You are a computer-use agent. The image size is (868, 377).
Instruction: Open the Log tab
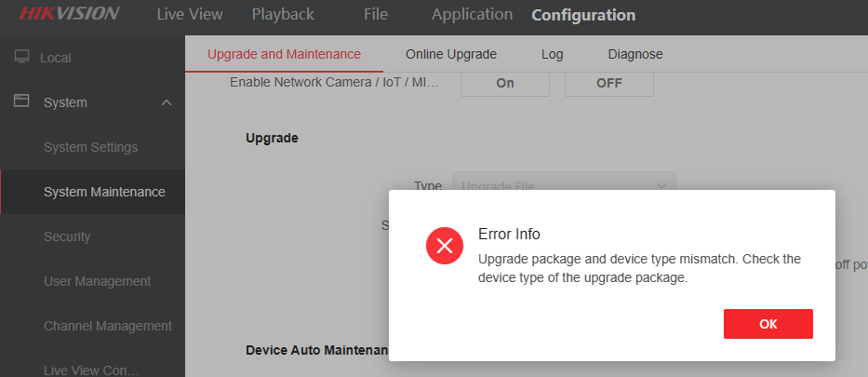pyautogui.click(x=552, y=54)
